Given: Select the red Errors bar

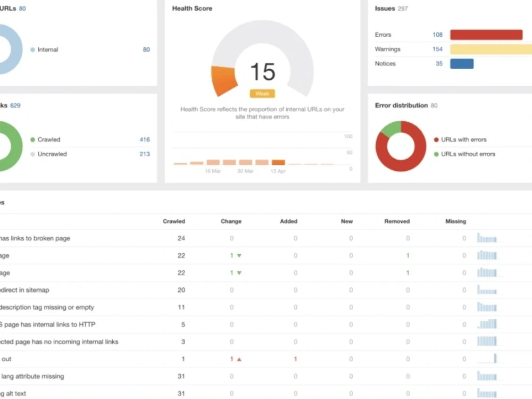Looking at the screenshot, I should click(x=486, y=35).
